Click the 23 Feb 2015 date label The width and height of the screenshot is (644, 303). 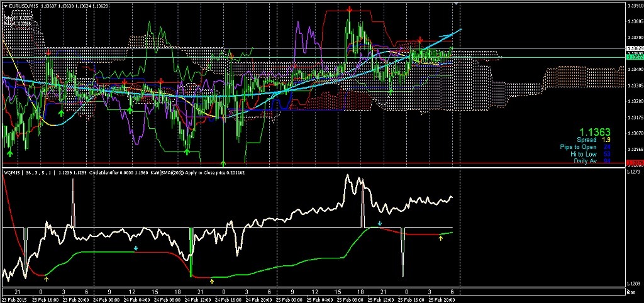click(x=15, y=299)
